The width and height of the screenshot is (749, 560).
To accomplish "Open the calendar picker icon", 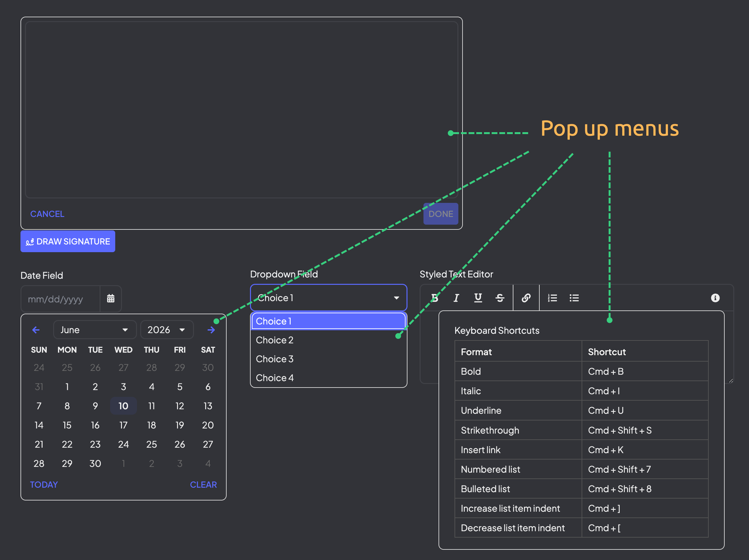I will tap(111, 299).
